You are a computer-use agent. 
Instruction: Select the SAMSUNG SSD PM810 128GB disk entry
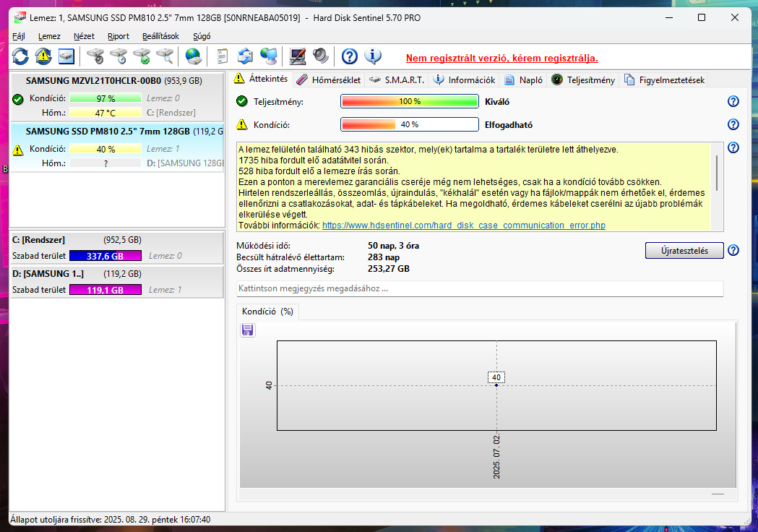click(x=117, y=147)
